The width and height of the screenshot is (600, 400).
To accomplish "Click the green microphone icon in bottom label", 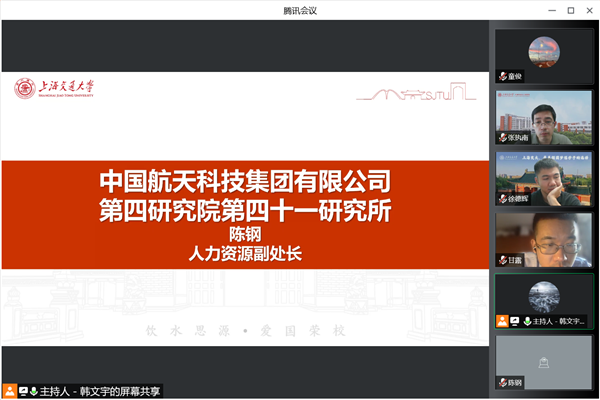I will tap(33, 391).
